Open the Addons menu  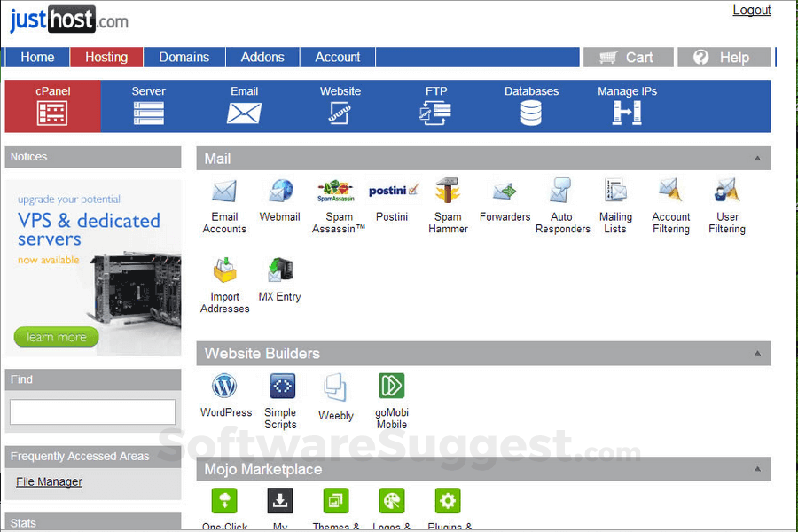click(x=262, y=57)
